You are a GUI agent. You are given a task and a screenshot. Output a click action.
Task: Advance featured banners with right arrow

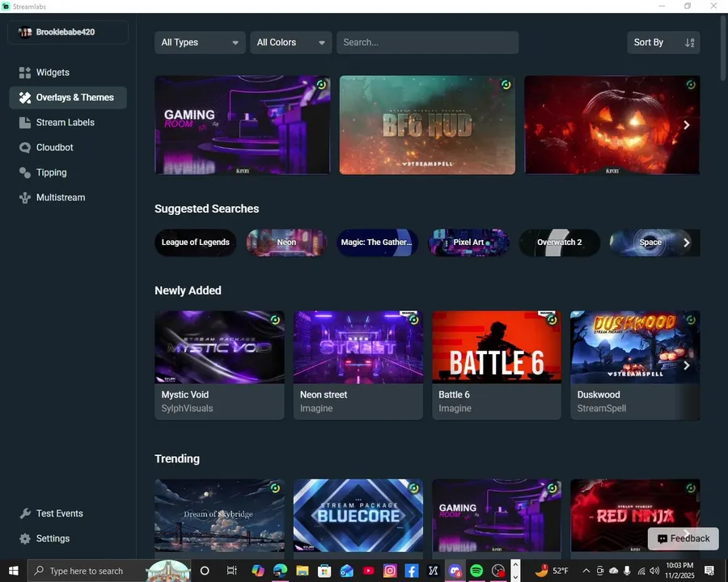click(x=687, y=125)
